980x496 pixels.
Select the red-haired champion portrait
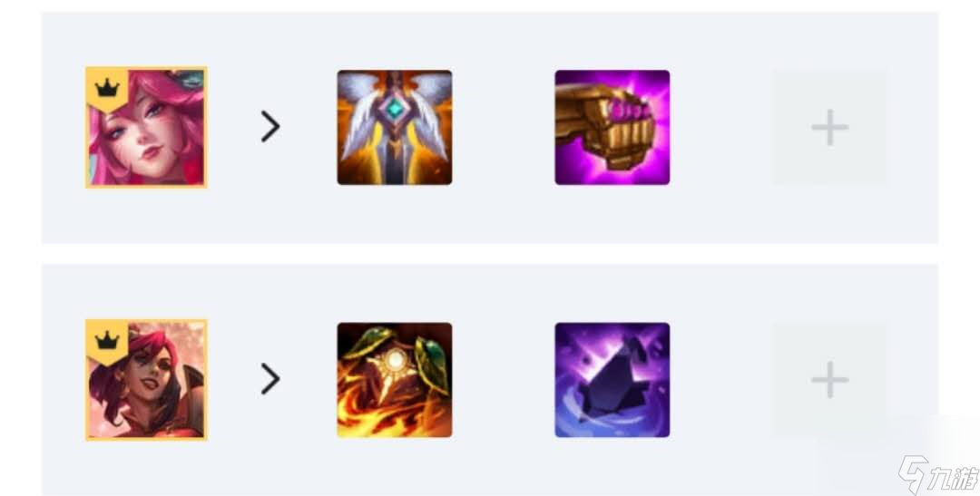[x=146, y=380]
